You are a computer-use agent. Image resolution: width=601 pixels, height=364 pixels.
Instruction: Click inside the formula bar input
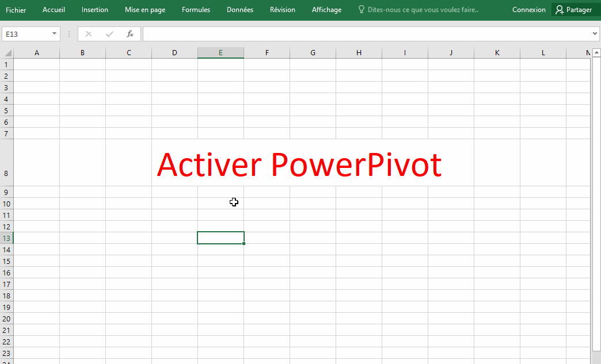click(x=366, y=34)
